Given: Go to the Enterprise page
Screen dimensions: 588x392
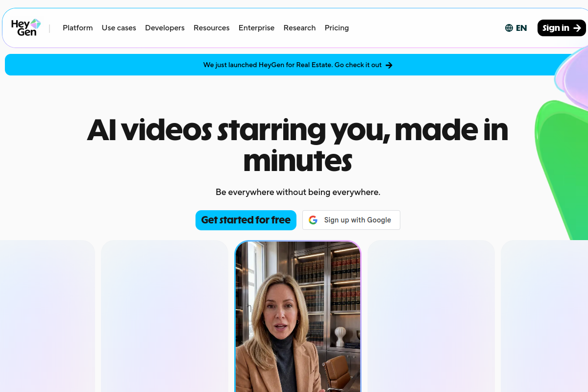Looking at the screenshot, I should point(256,28).
